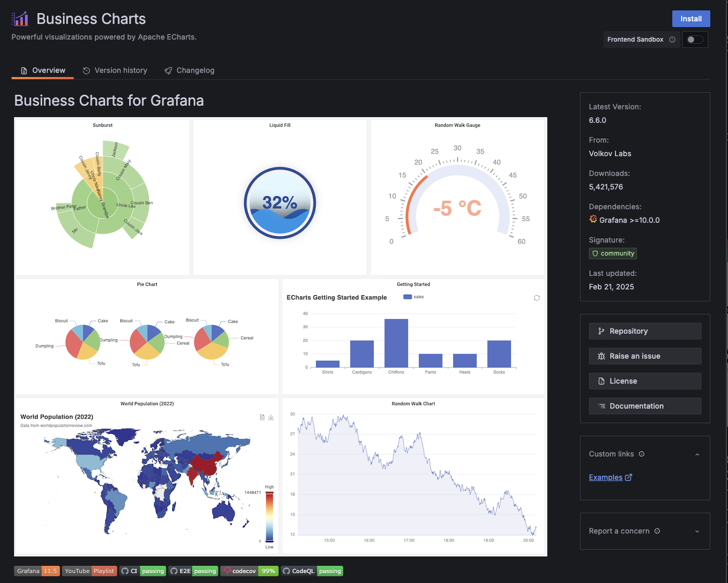728x583 pixels.
Task: Switch to the Version history tab
Action: click(115, 70)
